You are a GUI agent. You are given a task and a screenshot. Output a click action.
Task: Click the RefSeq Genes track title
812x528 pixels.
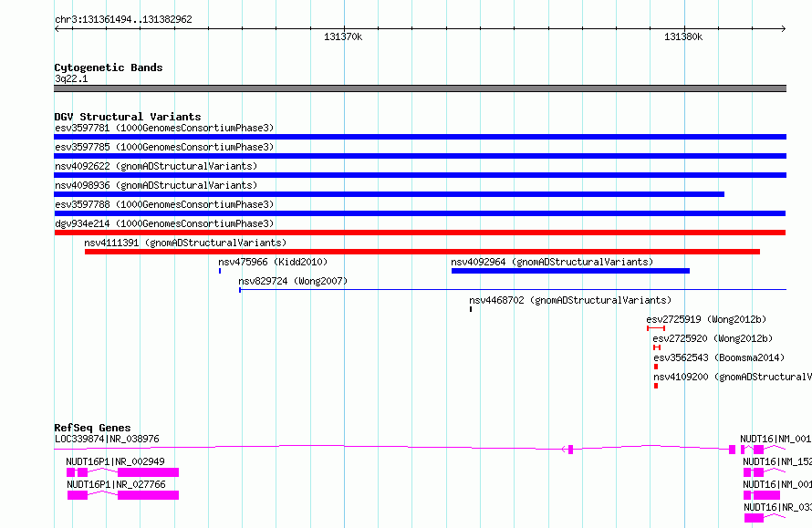pyautogui.click(x=93, y=428)
